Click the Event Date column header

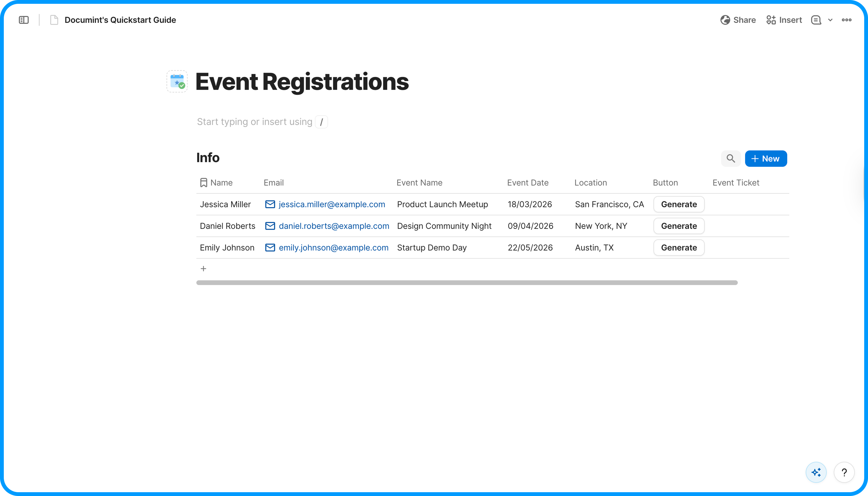click(x=527, y=183)
